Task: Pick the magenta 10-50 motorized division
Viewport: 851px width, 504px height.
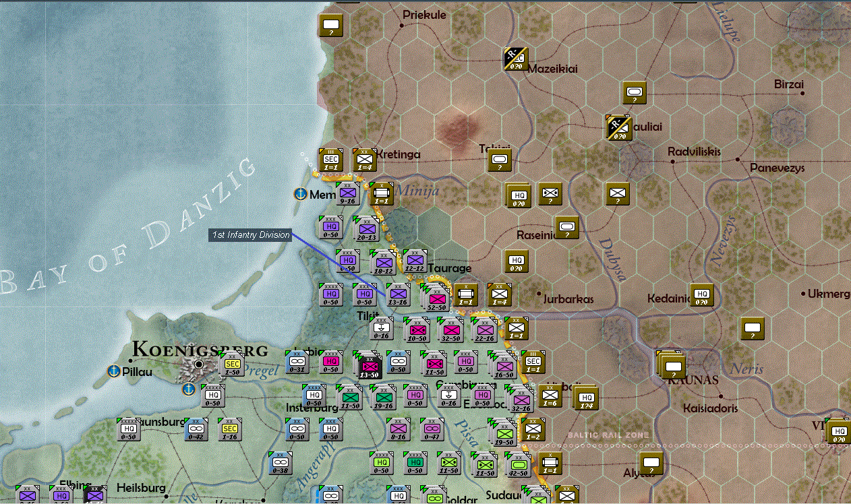Action: pos(417,330)
